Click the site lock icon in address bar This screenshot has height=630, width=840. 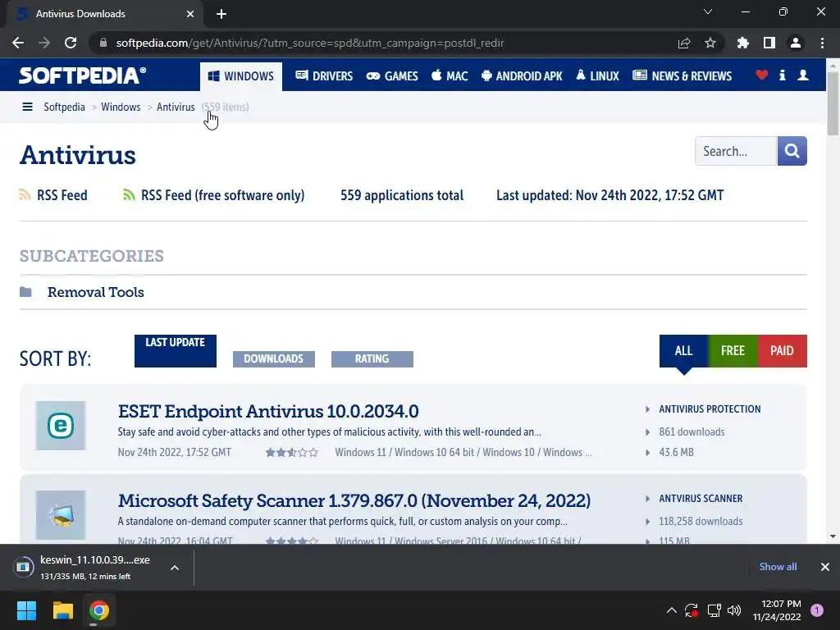pos(103,43)
